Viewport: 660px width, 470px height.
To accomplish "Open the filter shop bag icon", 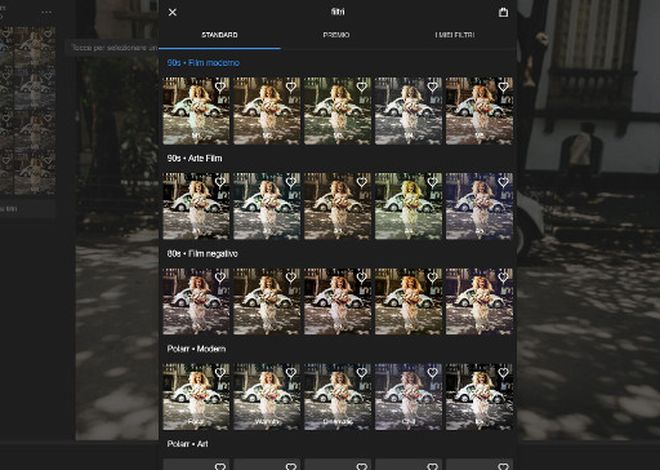I will [x=503, y=12].
